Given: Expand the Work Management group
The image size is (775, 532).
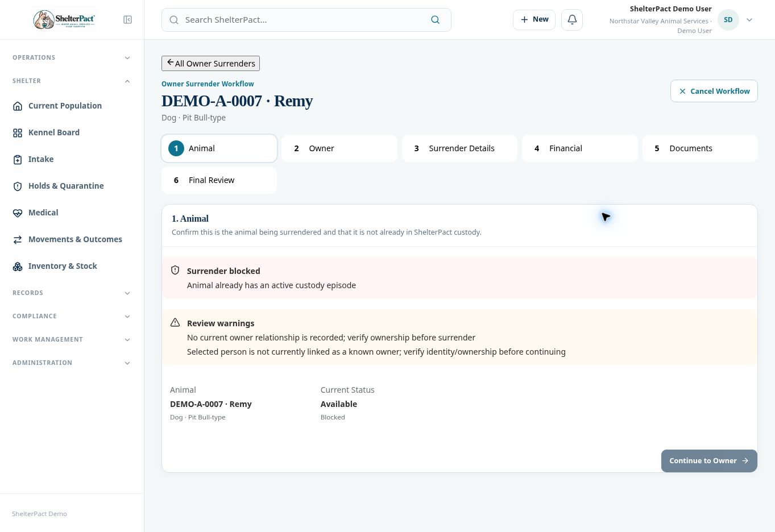Looking at the screenshot, I should 72,339.
